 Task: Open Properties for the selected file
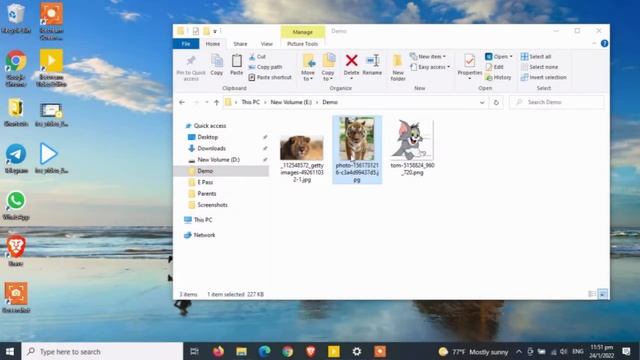pos(469,67)
